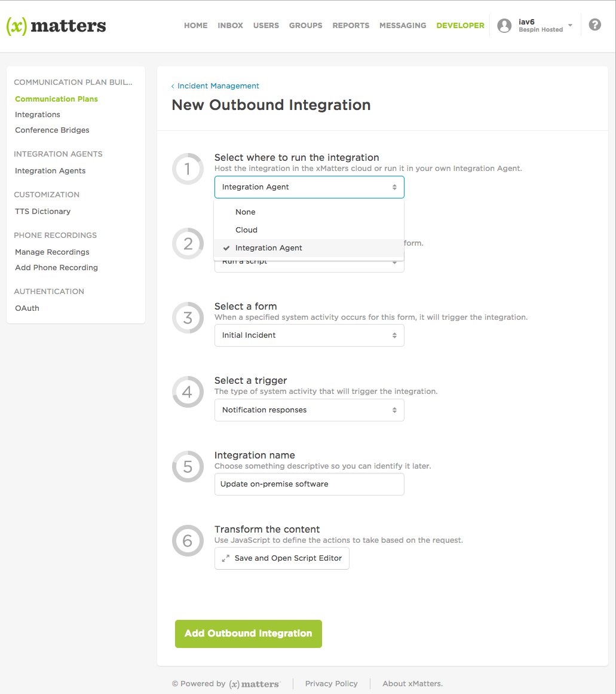Open the Notification responses trigger dropdown
Image resolution: width=616 pixels, height=694 pixels.
(x=309, y=410)
